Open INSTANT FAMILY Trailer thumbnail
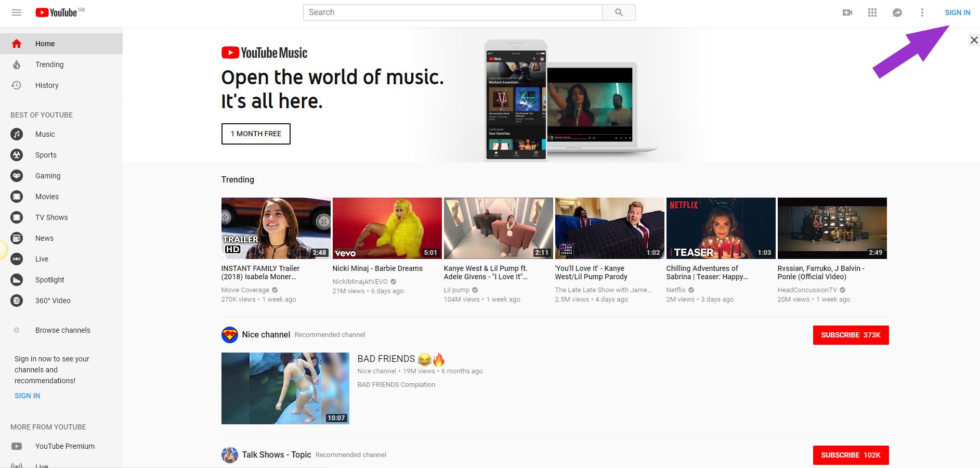 coord(276,228)
